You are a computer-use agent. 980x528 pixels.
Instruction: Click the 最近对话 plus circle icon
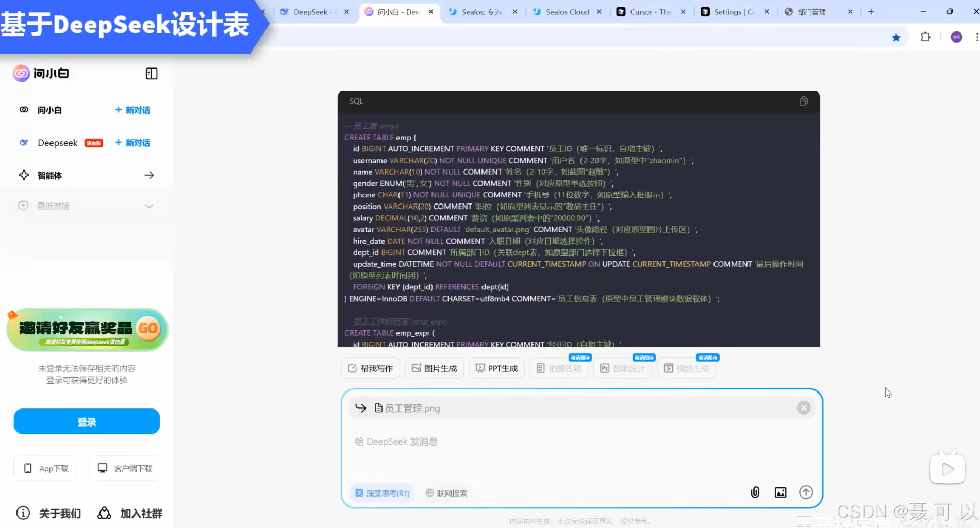(23, 206)
